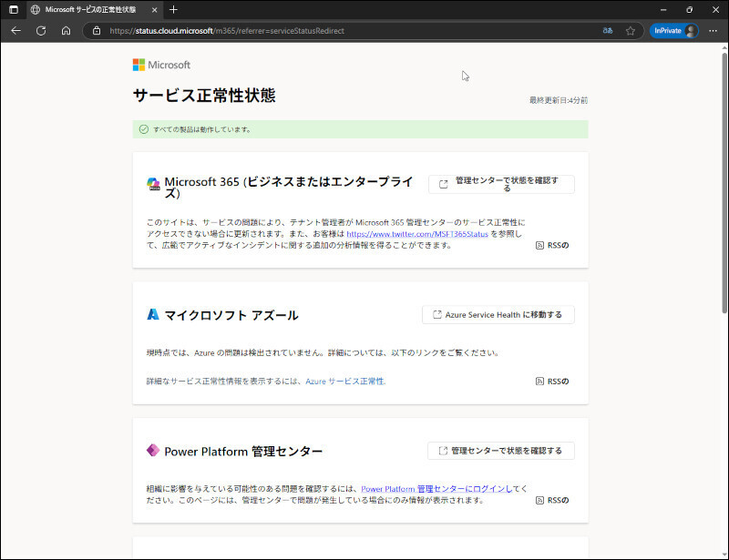Screen dimensions: 729x560
Task: Click the サービス正常性状態 page heading
Action: [204, 96]
